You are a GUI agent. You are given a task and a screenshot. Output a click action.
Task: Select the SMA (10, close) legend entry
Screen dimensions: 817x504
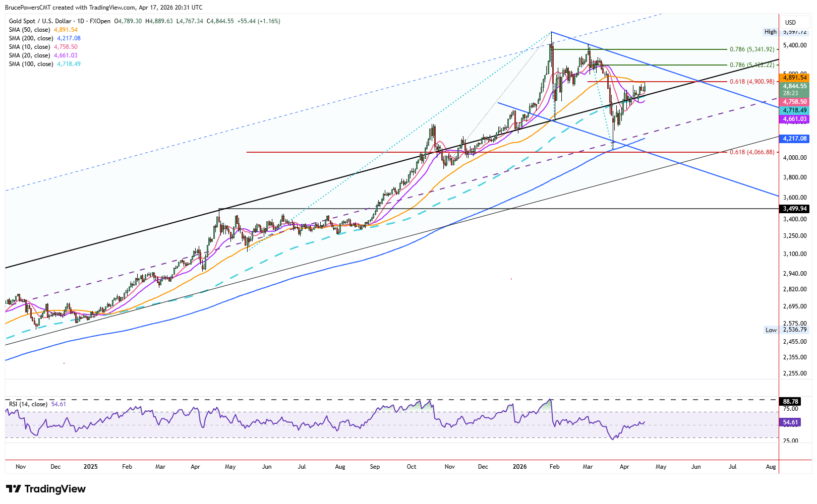[43, 47]
